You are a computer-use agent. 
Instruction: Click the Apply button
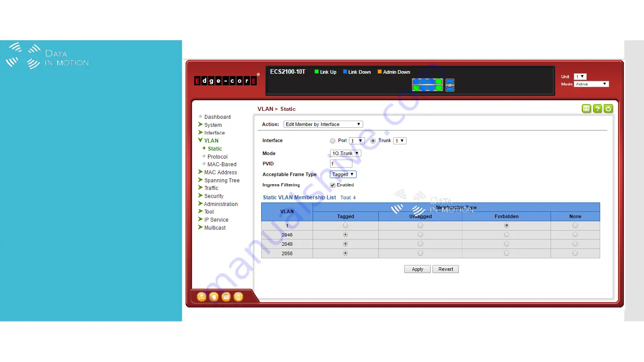pos(417,269)
